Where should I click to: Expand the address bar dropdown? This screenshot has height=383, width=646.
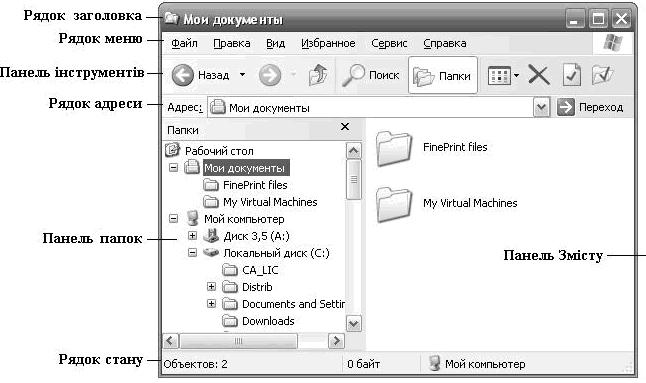click(541, 107)
